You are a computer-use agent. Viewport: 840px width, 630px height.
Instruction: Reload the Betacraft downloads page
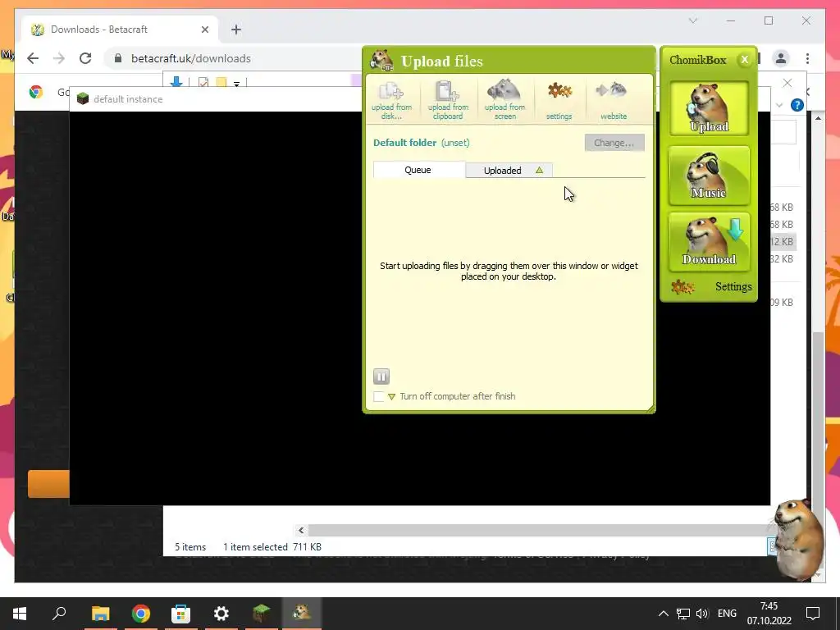pos(85,58)
